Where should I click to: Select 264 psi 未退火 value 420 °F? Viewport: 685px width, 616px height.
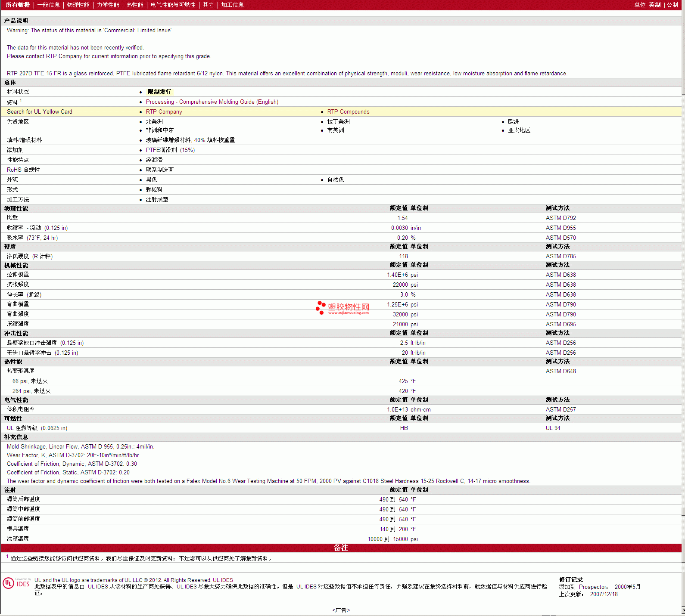[x=407, y=391]
